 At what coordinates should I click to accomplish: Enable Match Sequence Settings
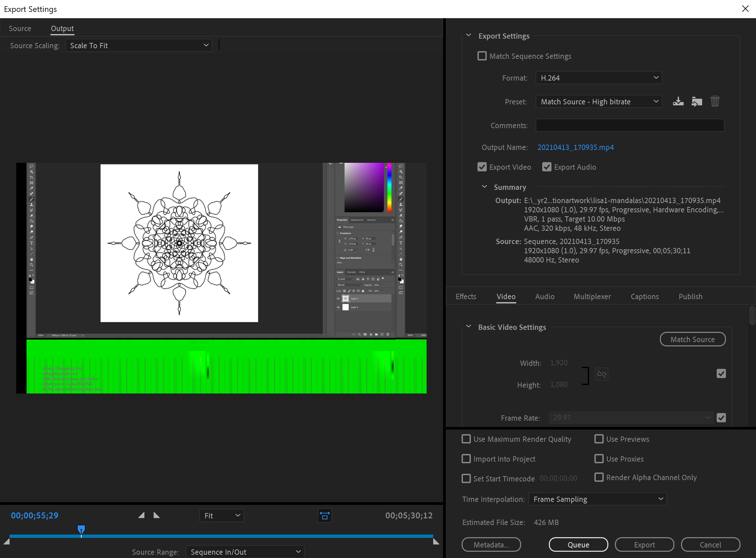(482, 56)
